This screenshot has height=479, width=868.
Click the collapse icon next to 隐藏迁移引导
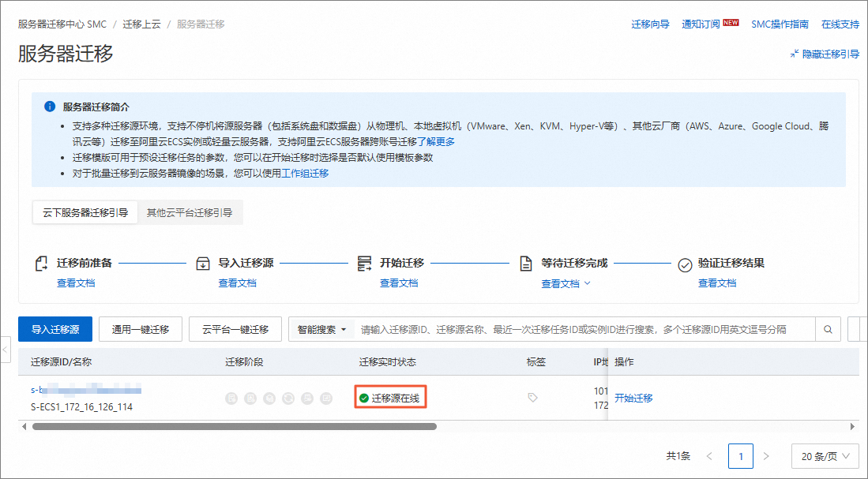tap(795, 54)
